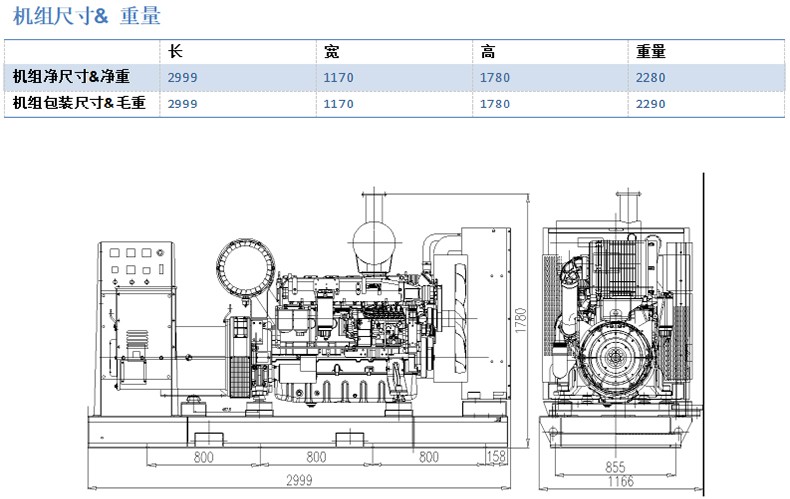
Task: Click the 158 dimension label in drawing
Action: [x=495, y=457]
